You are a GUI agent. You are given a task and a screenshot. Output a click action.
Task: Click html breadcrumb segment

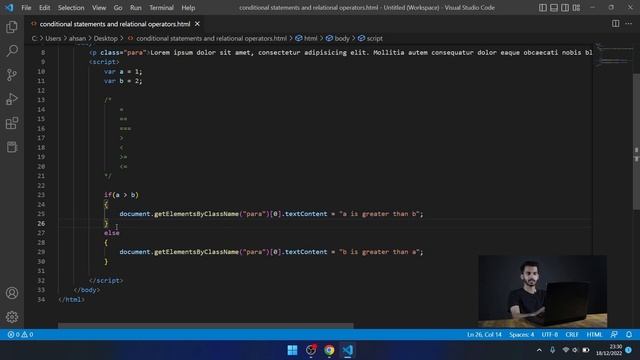pos(307,38)
